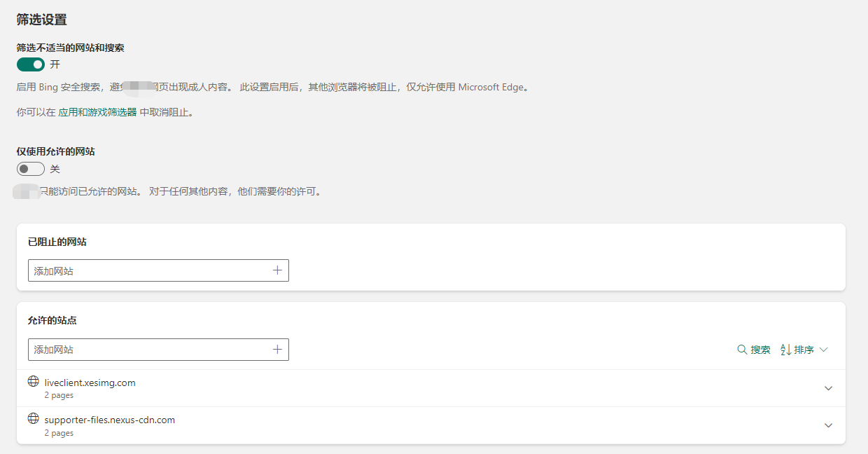The width and height of the screenshot is (868, 454).
Task: Click the plus icon in 已阻止的网站 box
Action: pyautogui.click(x=277, y=270)
